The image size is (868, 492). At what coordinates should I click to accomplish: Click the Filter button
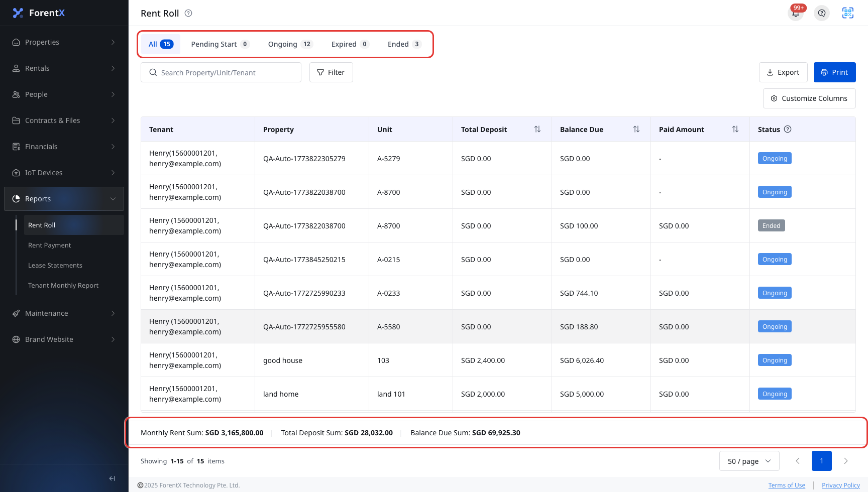pos(331,72)
